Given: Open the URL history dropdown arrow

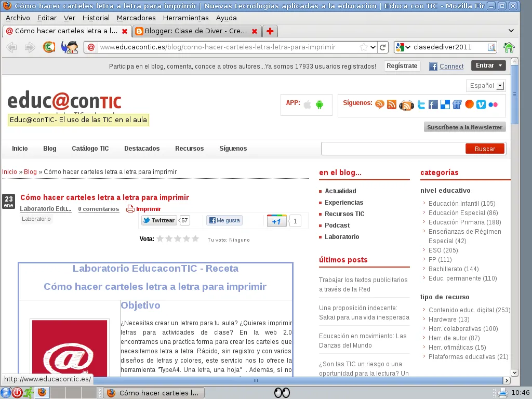Looking at the screenshot, I should click(x=373, y=47).
